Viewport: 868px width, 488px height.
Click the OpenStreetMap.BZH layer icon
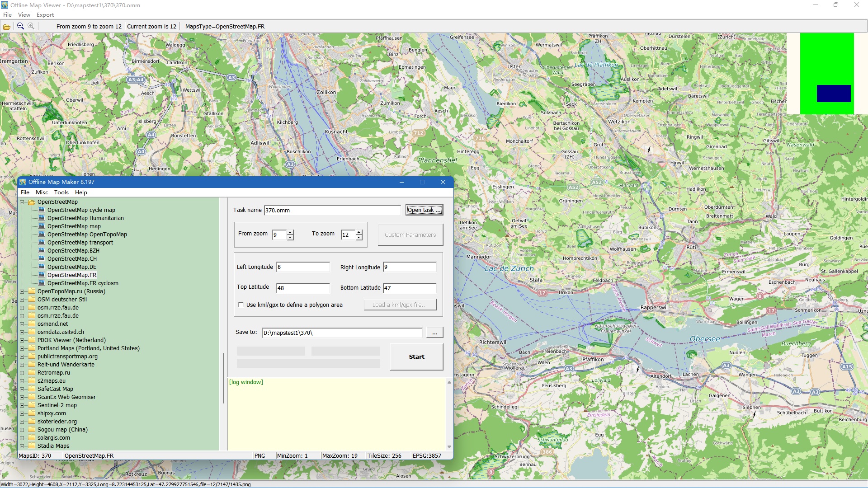42,251
